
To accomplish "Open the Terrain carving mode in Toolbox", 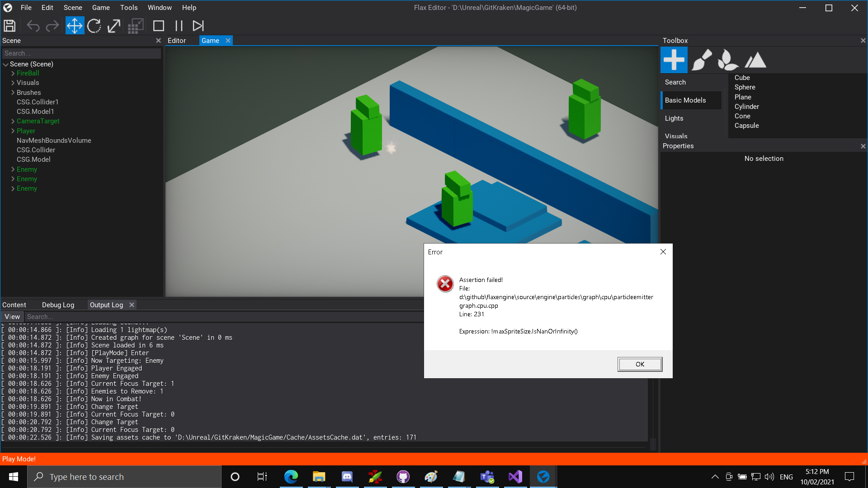I will click(x=755, y=59).
